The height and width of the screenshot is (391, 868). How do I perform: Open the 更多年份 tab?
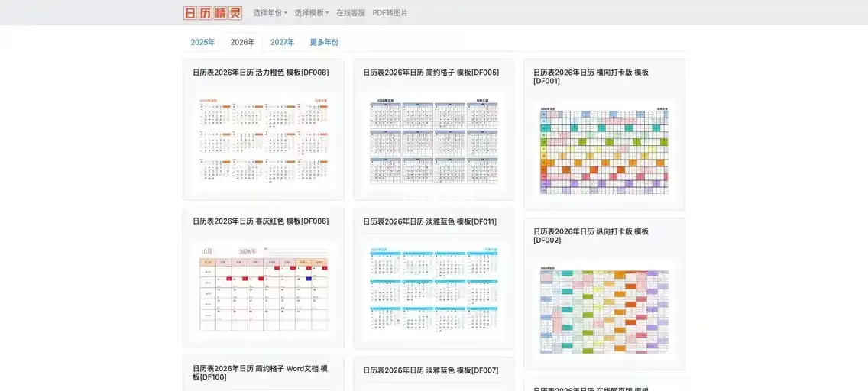click(324, 42)
